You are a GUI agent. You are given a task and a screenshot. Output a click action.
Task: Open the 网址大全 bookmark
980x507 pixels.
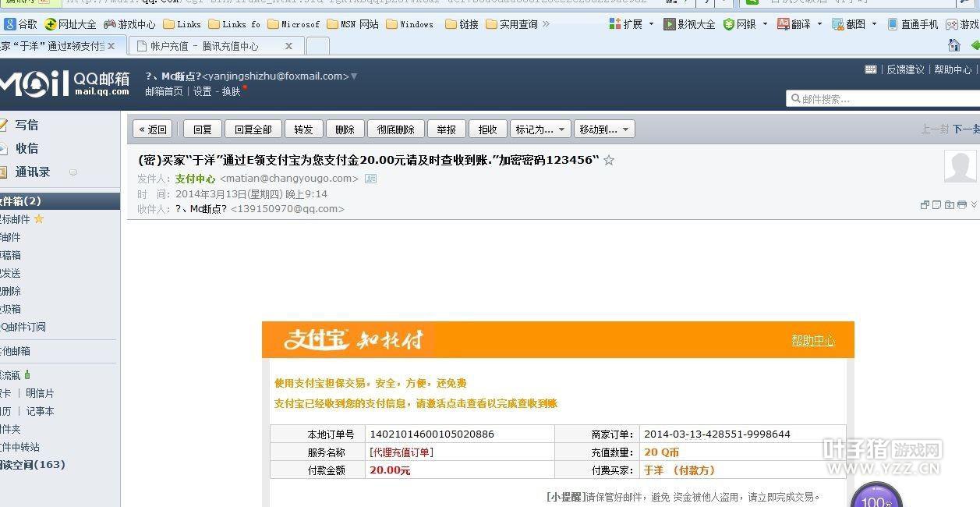[71, 24]
